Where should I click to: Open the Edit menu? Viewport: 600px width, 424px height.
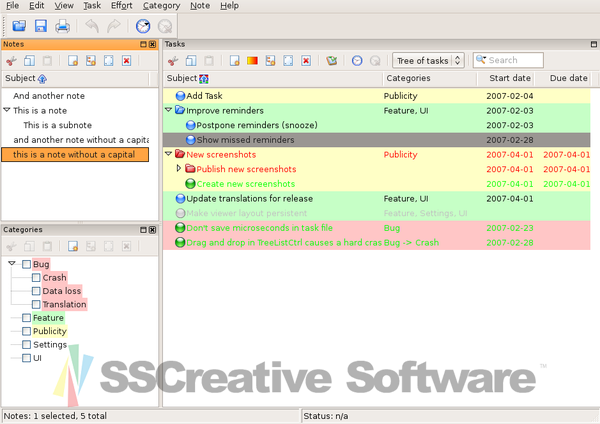click(x=37, y=6)
